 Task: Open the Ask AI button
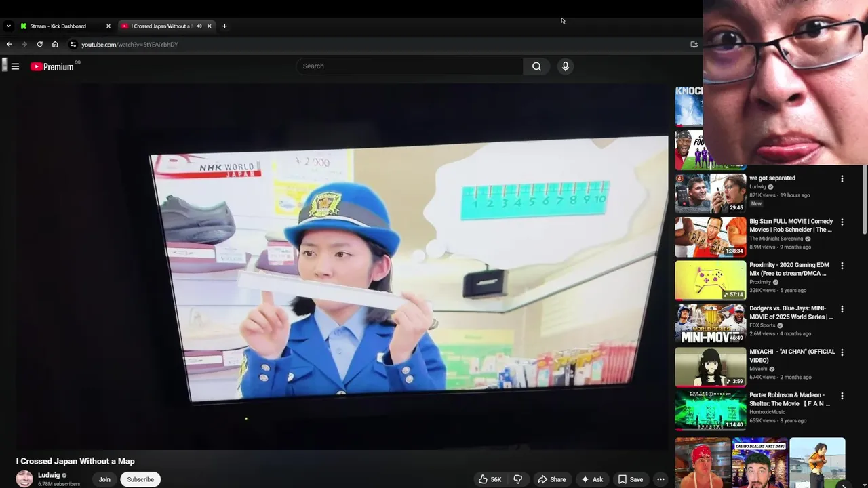tap(592, 479)
